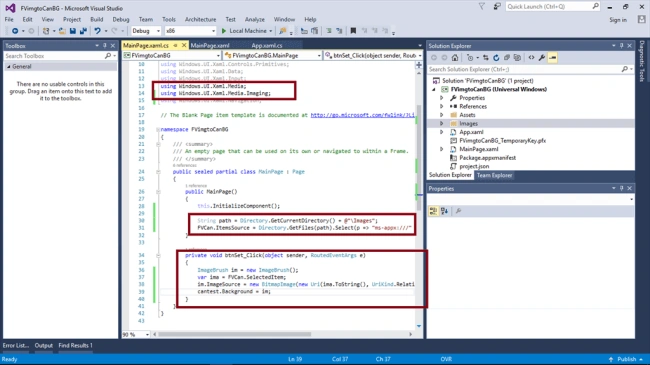Open the File menu
This screenshot has height=365, width=650.
[x=9, y=19]
